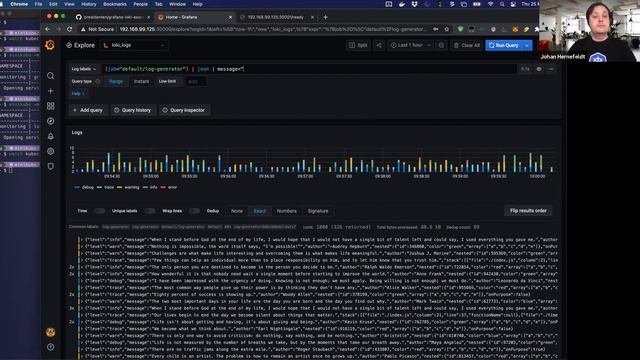Open the Grafana logo home menu

[50, 45]
